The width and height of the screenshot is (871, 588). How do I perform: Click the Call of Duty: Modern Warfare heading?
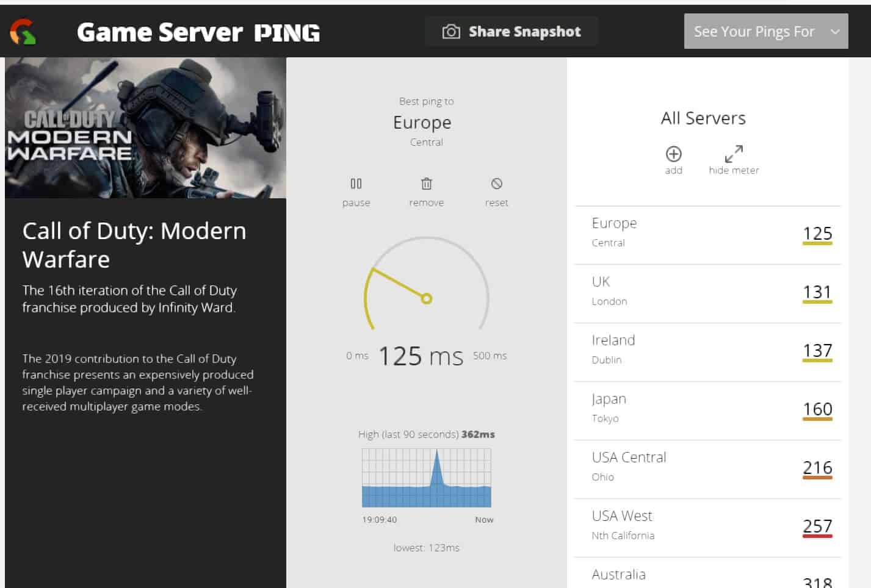pos(134,245)
